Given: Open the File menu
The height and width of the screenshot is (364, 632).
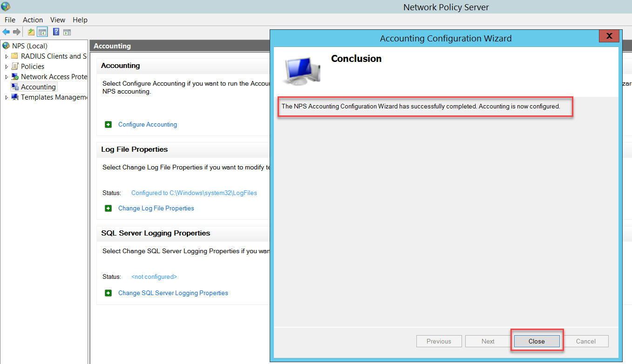Looking at the screenshot, I should (x=10, y=20).
